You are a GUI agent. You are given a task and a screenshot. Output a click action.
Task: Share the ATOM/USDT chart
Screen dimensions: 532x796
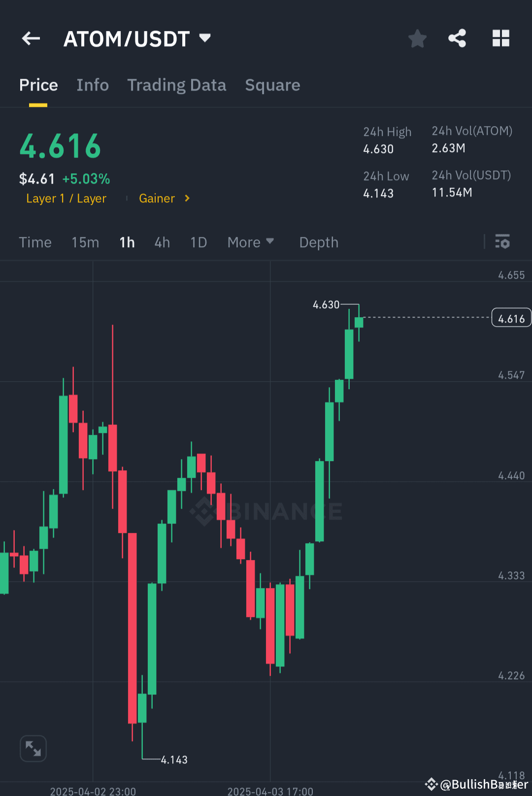457,38
